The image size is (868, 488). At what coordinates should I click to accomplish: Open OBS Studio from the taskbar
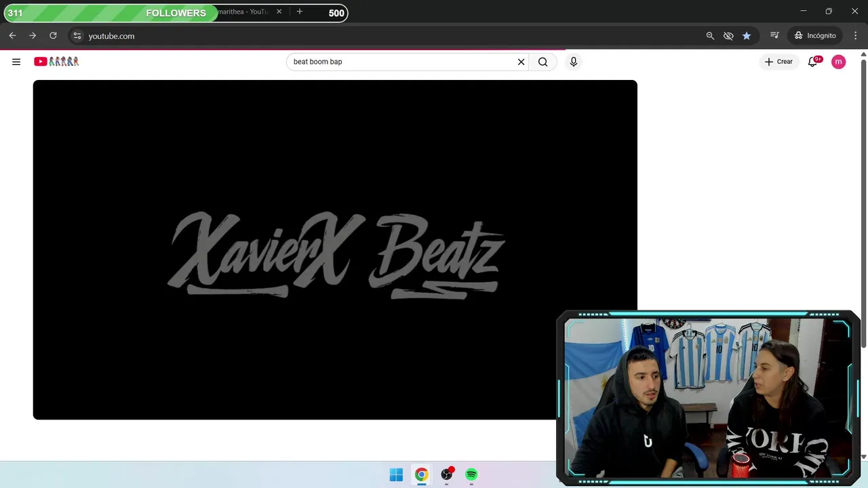[x=447, y=474]
